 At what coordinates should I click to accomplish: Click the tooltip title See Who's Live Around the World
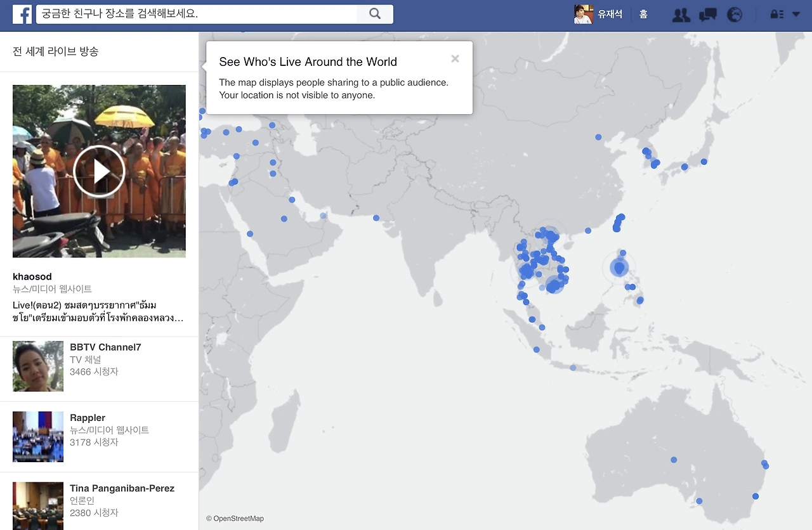click(308, 62)
